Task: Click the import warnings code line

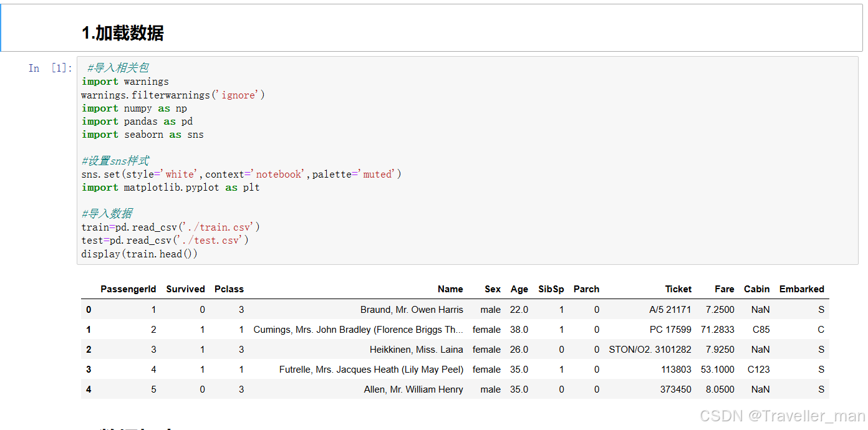Action: point(125,82)
